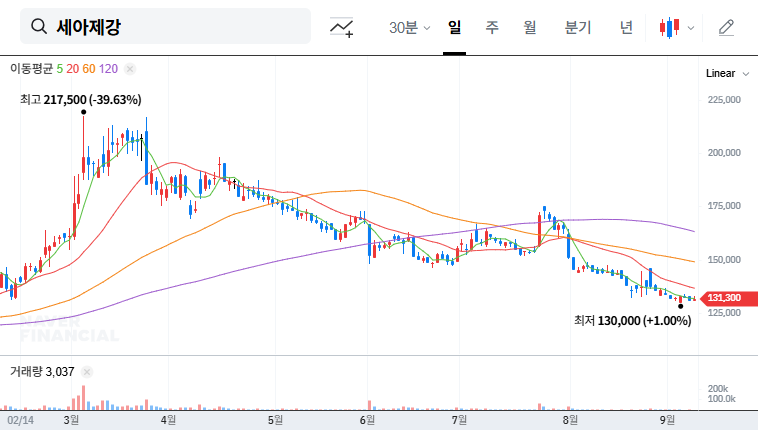758x430 pixels.
Task: Open the pencil drawing tool
Action: (726, 28)
